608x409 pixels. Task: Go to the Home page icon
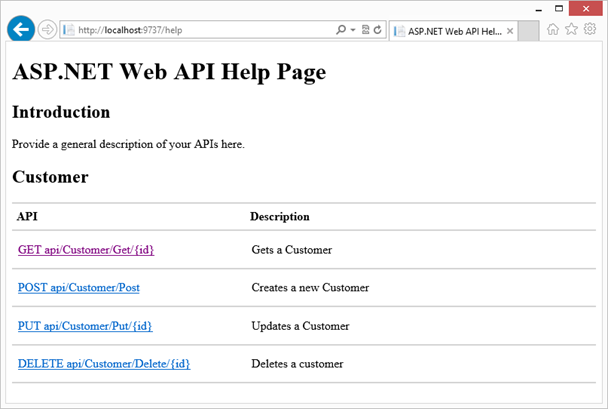[x=553, y=30]
